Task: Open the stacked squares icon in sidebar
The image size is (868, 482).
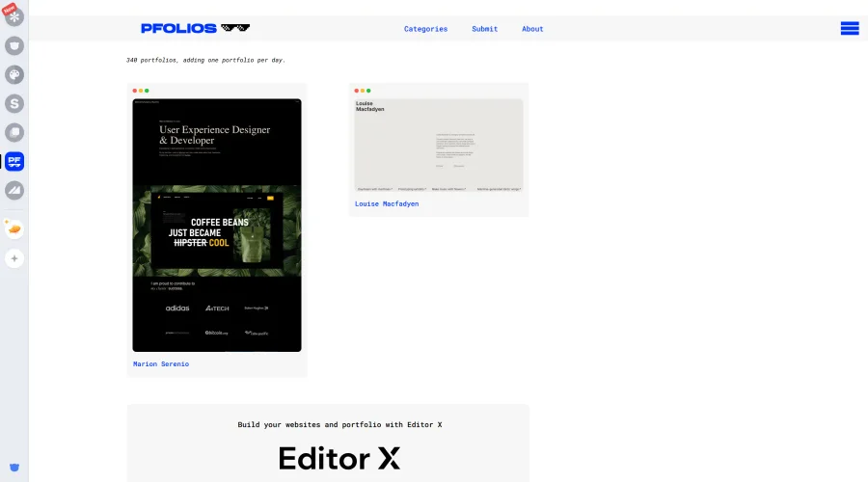Action: 14,132
